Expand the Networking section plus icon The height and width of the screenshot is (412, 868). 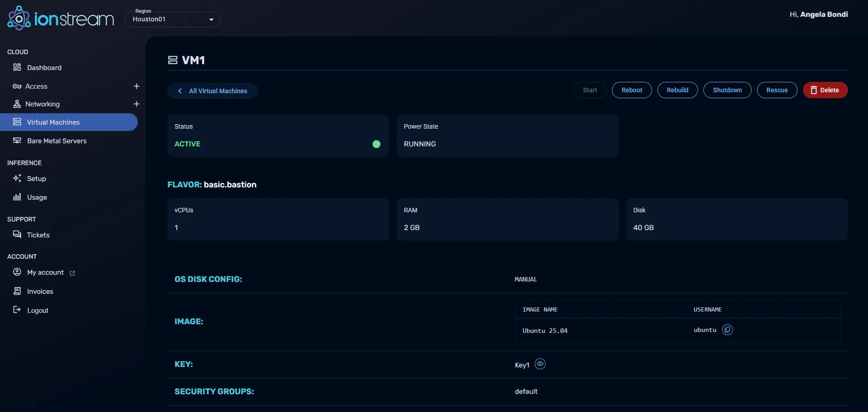click(x=136, y=104)
